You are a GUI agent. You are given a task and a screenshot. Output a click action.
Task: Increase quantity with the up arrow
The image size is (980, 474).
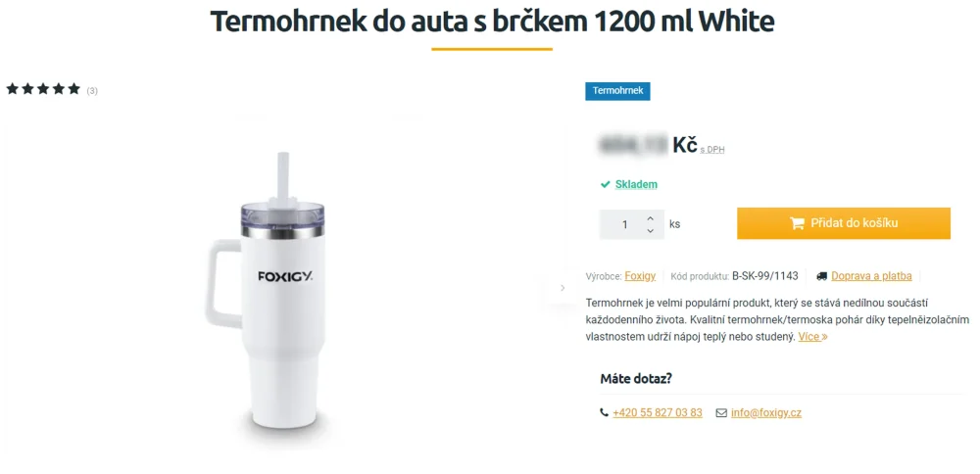(x=651, y=218)
